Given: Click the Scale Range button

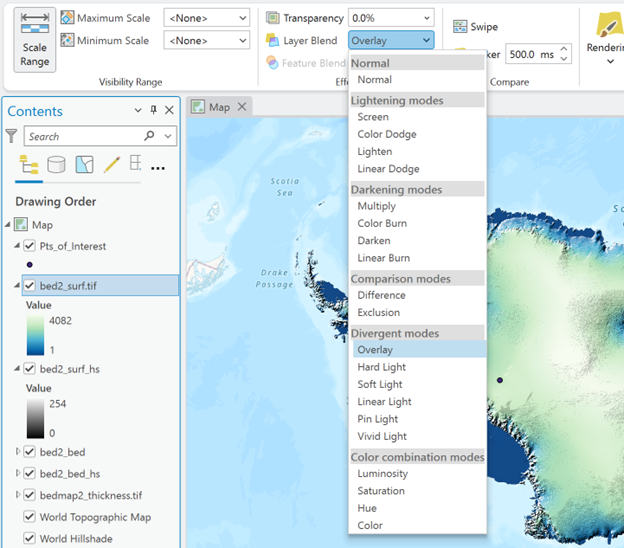Looking at the screenshot, I should (x=35, y=40).
